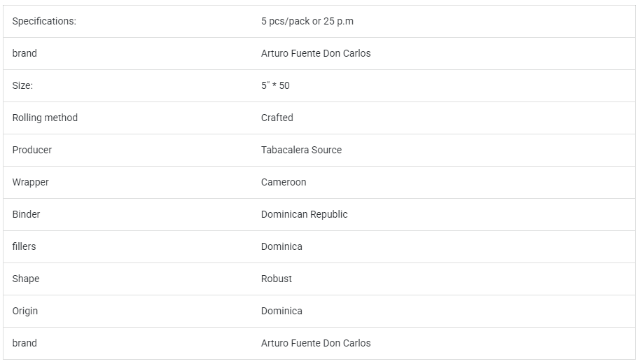Click the "Size:" label cell
Screen dimensions: 640x364
pos(22,85)
